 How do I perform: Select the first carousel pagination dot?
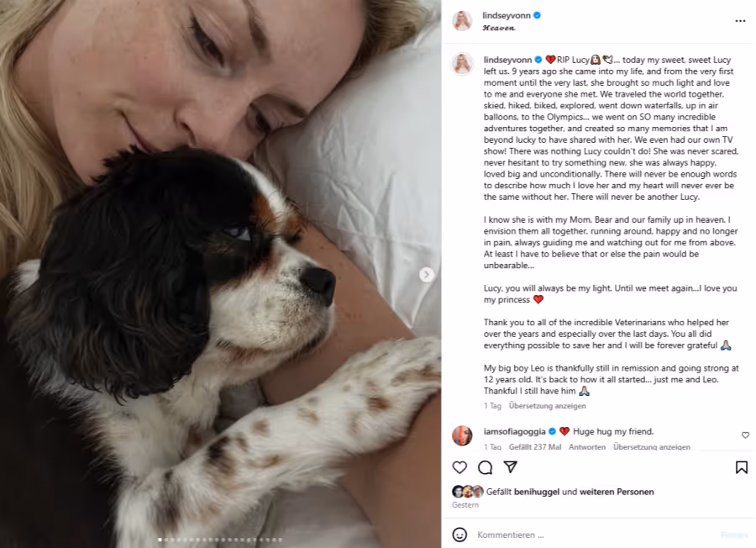tap(160, 540)
